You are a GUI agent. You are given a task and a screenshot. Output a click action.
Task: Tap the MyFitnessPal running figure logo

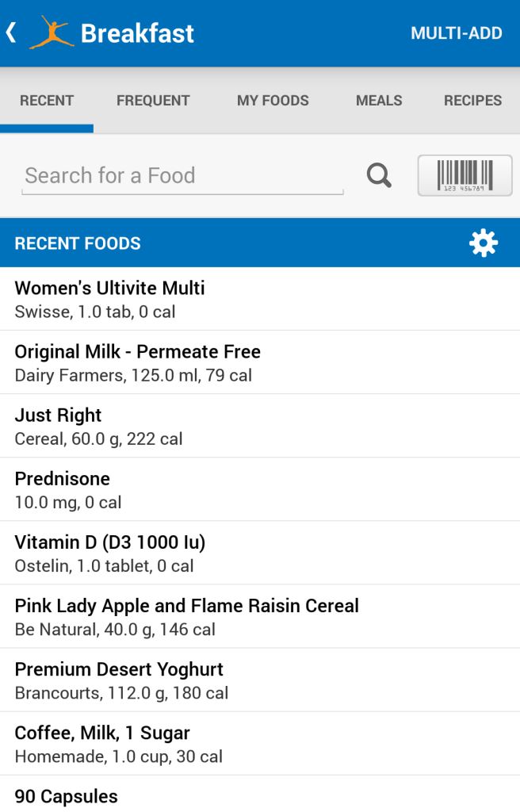pyautogui.click(x=52, y=33)
